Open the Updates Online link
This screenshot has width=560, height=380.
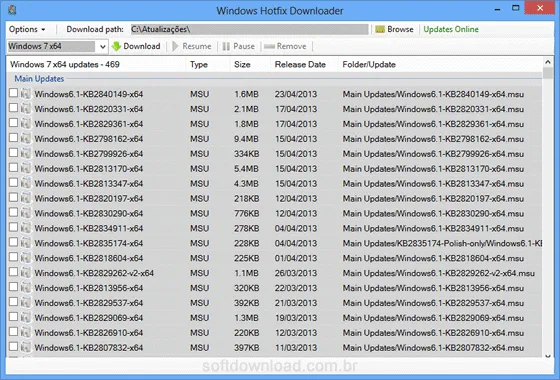click(451, 29)
